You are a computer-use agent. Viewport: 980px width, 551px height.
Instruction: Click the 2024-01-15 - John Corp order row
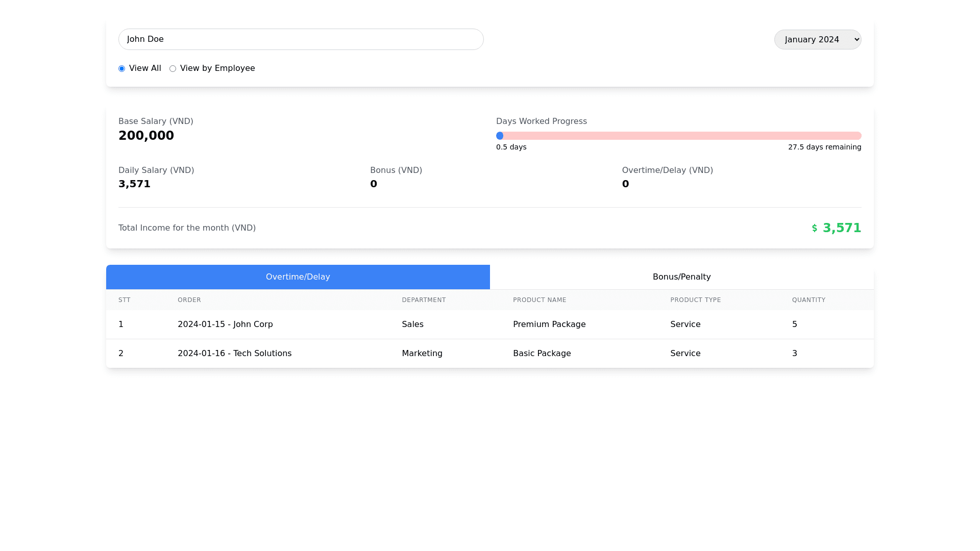(x=225, y=324)
